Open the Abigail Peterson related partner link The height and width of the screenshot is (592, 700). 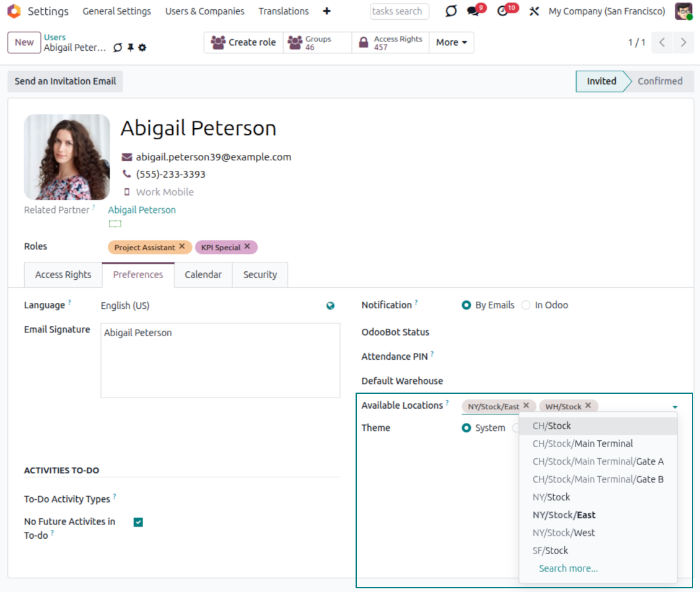point(141,209)
